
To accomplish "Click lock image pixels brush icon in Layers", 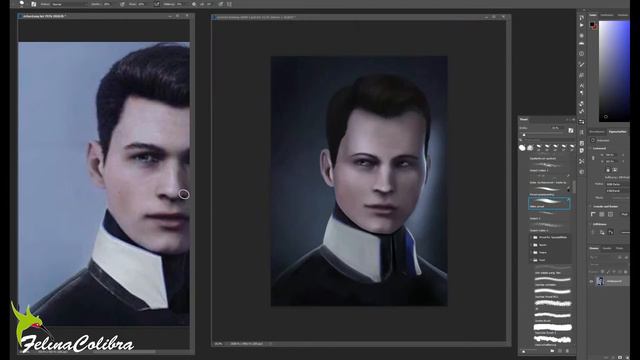I will click(608, 271).
